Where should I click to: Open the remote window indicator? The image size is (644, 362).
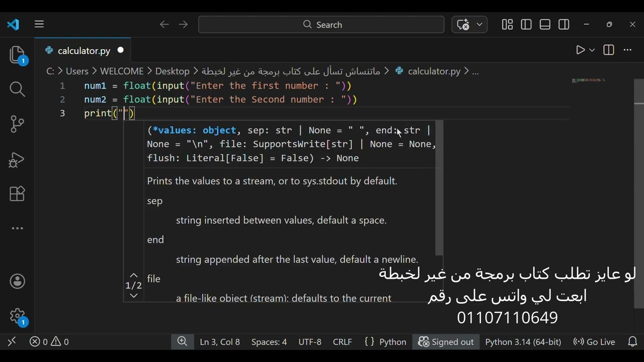click(x=12, y=342)
